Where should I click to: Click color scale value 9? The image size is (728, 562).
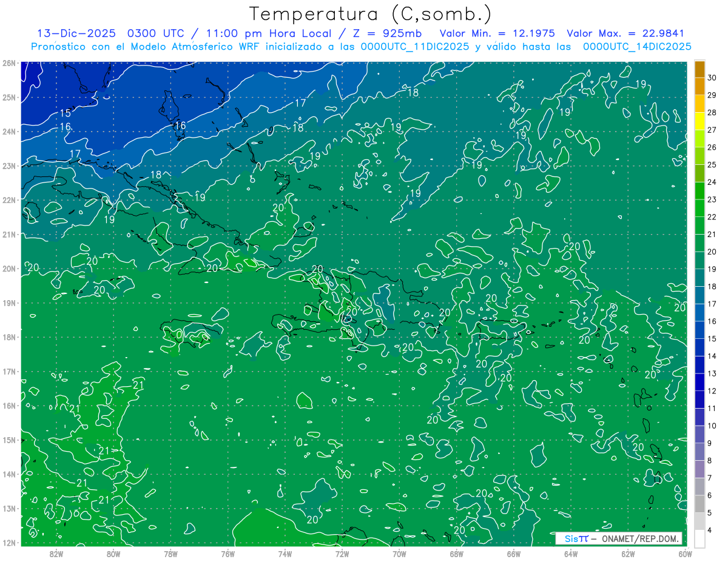pyautogui.click(x=710, y=443)
